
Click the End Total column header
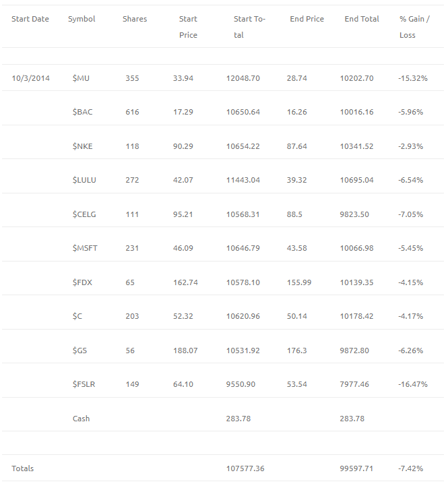click(362, 19)
